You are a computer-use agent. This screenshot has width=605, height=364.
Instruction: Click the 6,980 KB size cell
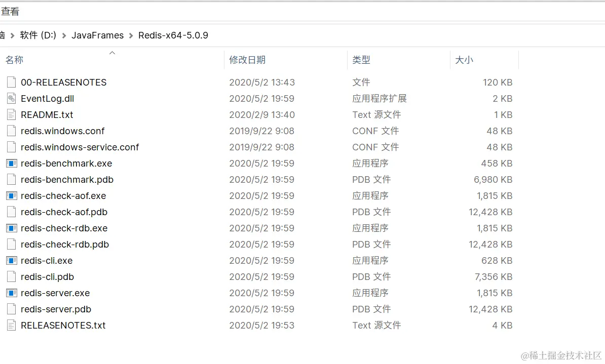coord(493,179)
